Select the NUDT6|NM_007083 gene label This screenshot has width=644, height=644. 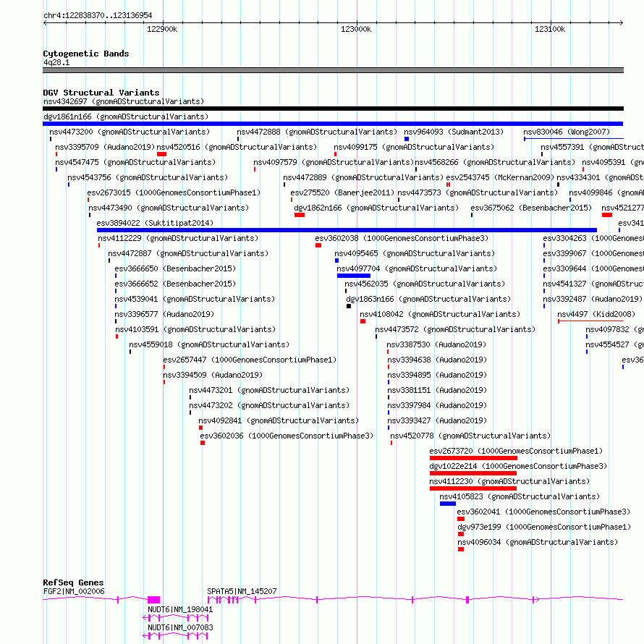(180, 627)
